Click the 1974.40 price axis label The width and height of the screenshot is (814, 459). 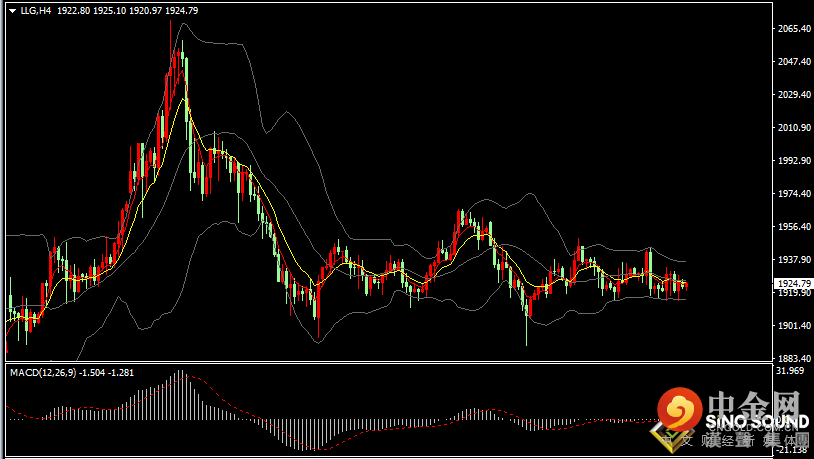point(795,194)
